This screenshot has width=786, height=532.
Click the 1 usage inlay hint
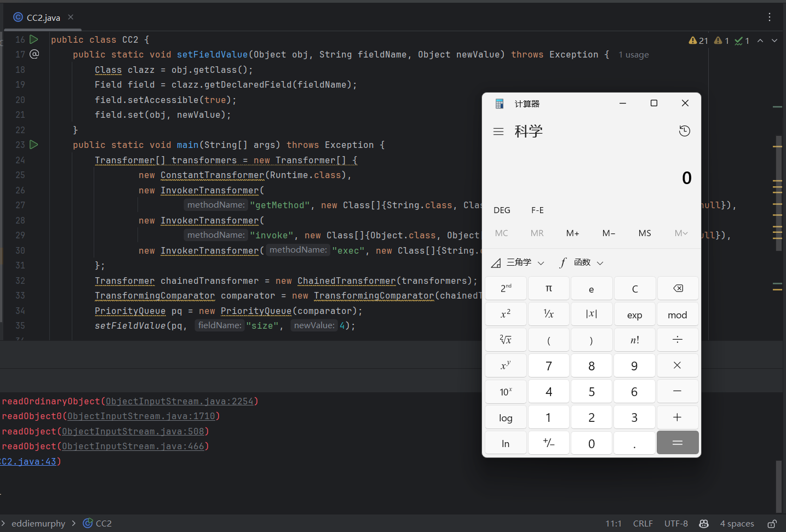point(634,55)
